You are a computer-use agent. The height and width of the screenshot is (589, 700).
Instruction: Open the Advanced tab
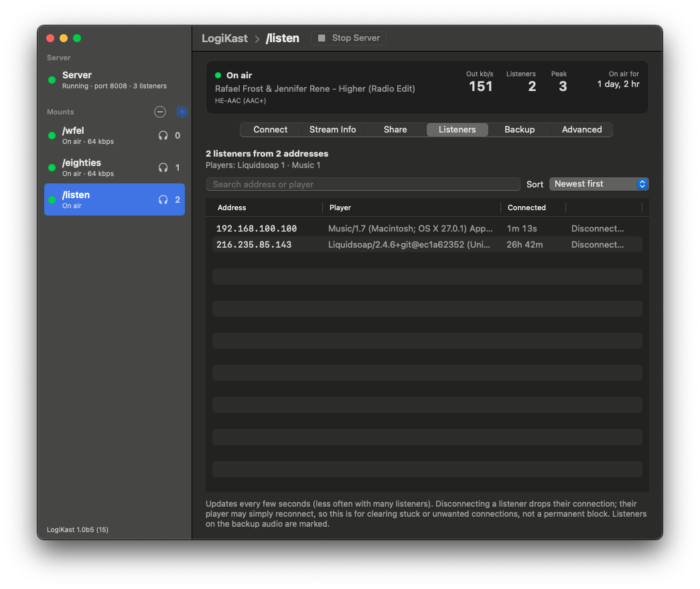click(x=581, y=129)
